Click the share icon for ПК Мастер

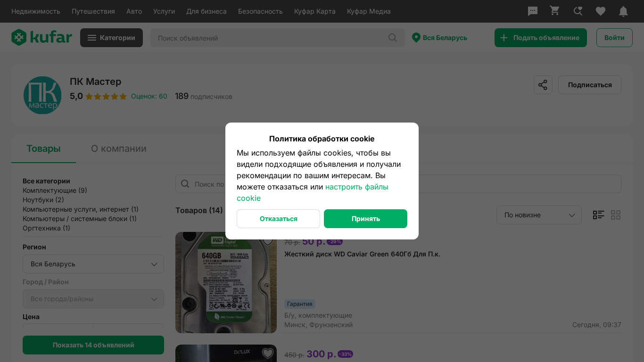coord(543,85)
